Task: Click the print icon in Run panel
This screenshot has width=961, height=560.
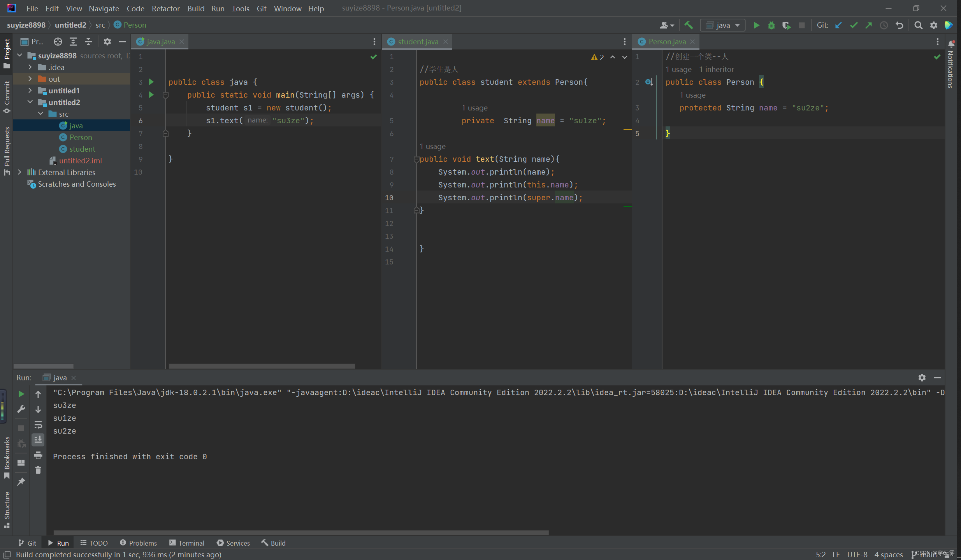Action: [38, 455]
